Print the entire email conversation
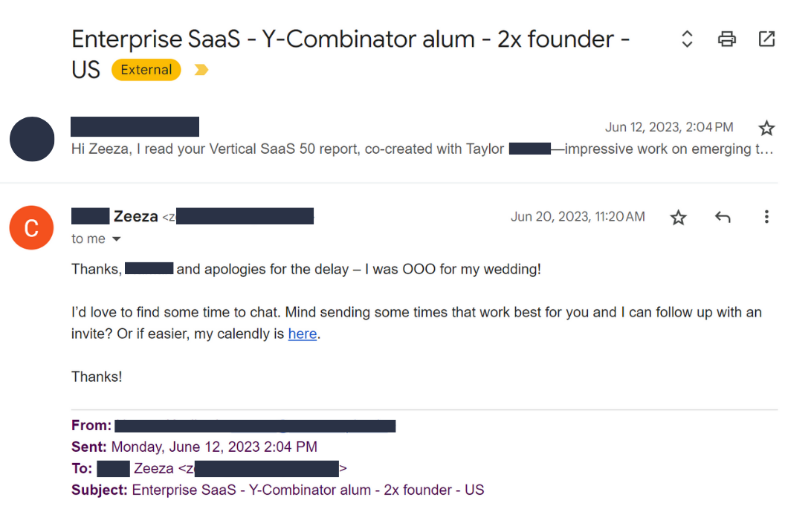Screen dimensions: 785x532 [x=727, y=39]
